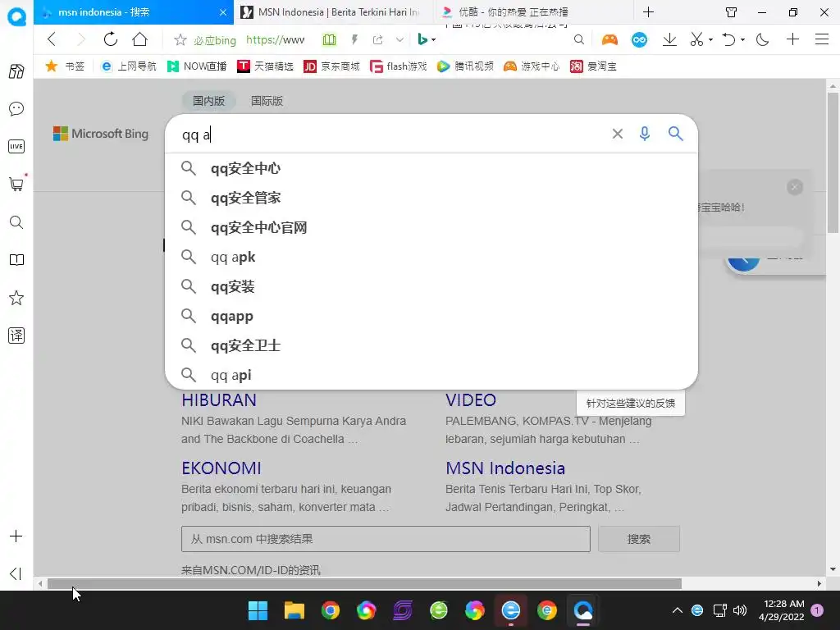Go back to previous page

click(52, 39)
